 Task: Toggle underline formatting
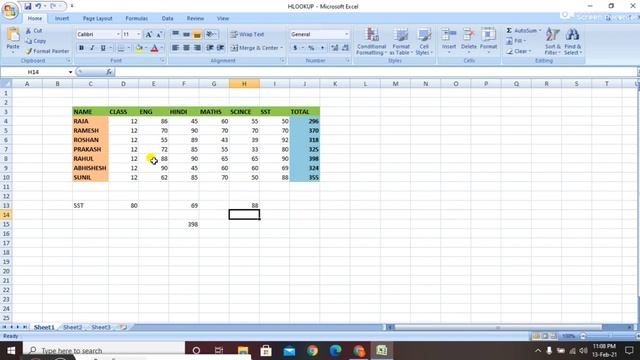coord(103,48)
